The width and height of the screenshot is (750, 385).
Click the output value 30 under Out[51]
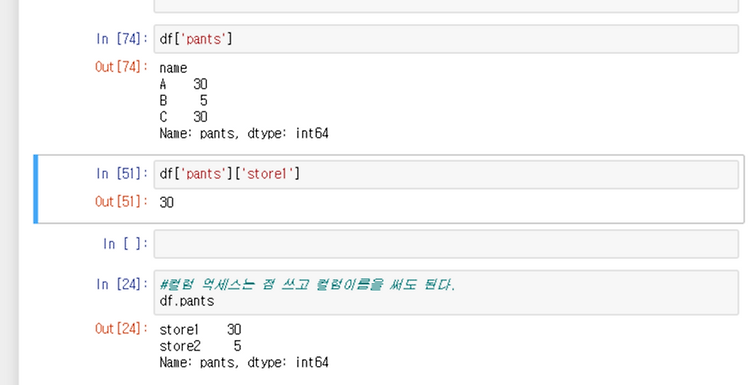(x=166, y=202)
